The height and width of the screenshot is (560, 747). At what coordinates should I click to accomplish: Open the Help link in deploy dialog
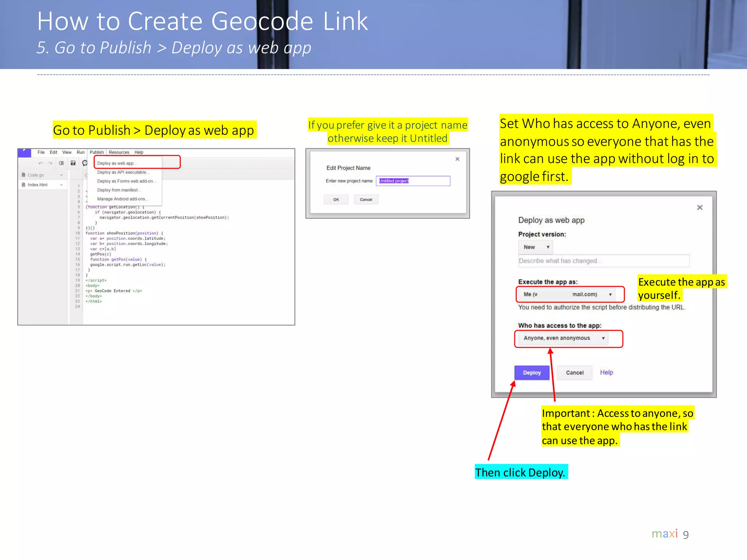click(x=607, y=372)
